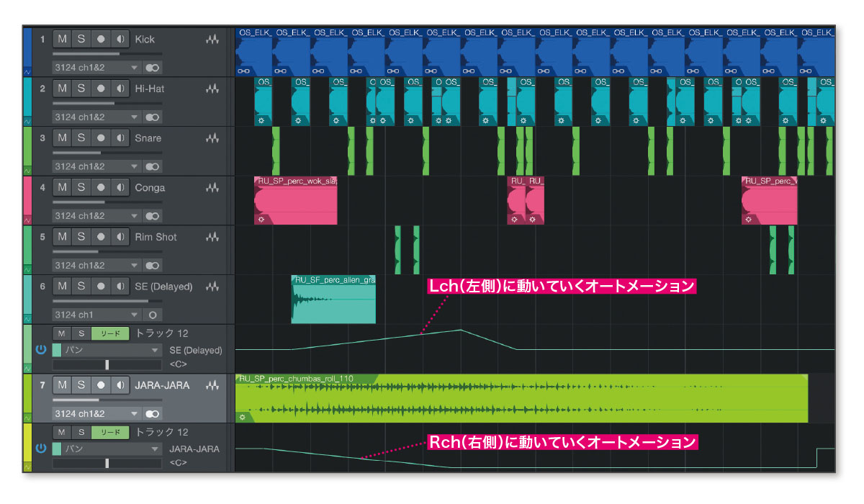This screenshot has height=504, width=864.
Task: Enable input monitoring on SE (Delayed) track
Action: pyautogui.click(x=120, y=286)
